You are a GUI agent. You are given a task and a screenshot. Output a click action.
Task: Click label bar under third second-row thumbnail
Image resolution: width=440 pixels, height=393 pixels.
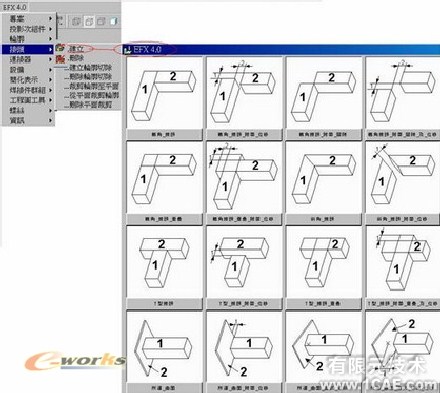point(324,219)
